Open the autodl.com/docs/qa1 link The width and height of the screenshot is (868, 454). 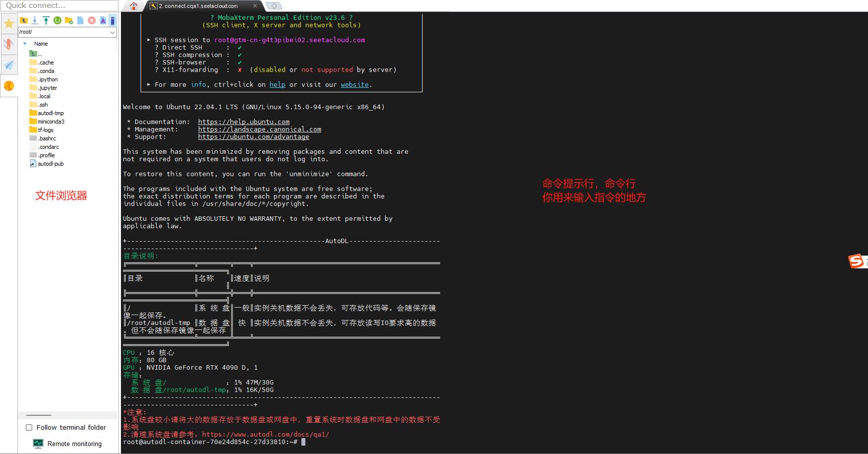[266, 435]
